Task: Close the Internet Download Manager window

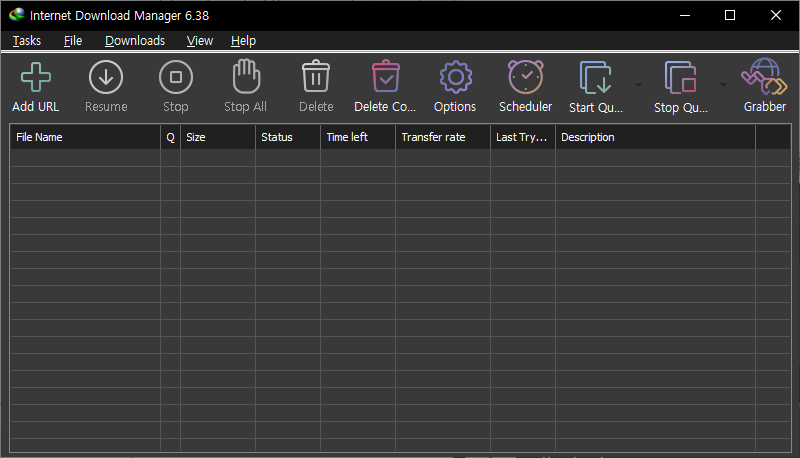Action: (x=776, y=15)
